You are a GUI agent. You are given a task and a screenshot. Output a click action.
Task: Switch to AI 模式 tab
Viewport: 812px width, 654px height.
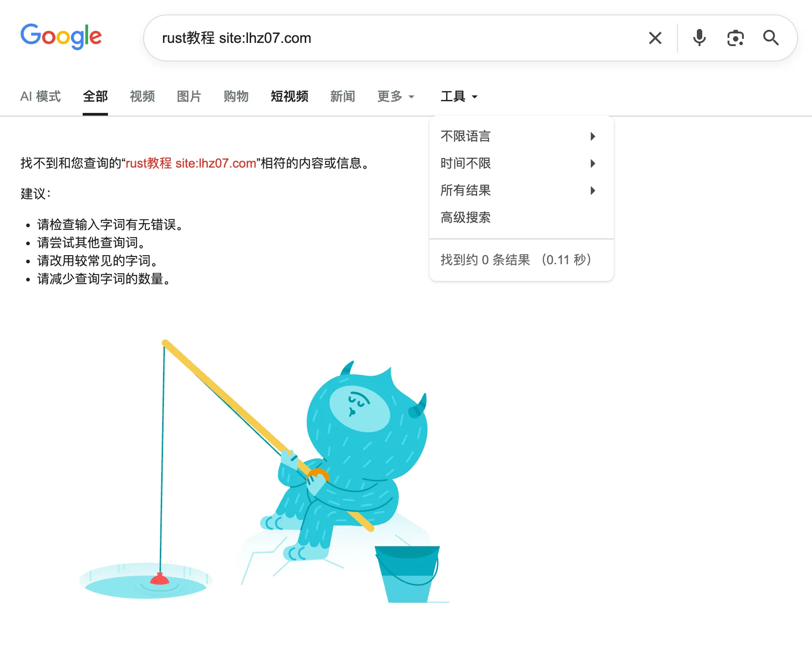pos(40,96)
